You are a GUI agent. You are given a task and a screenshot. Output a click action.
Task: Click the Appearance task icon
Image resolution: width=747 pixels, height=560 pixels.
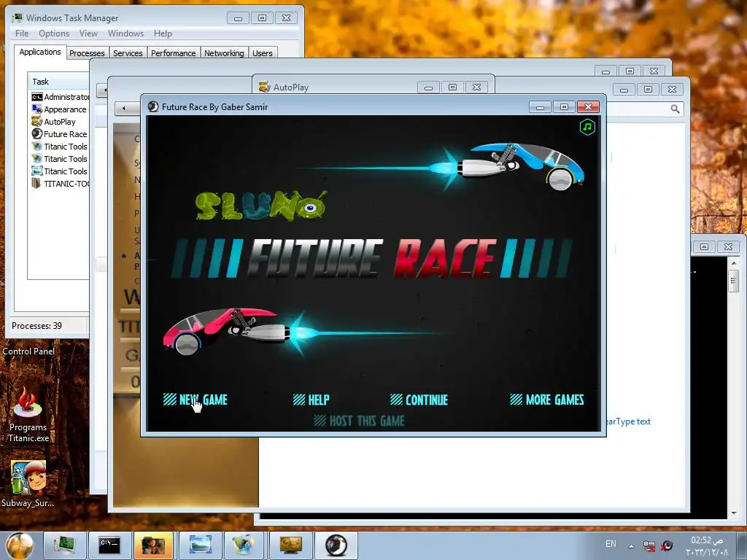36,109
